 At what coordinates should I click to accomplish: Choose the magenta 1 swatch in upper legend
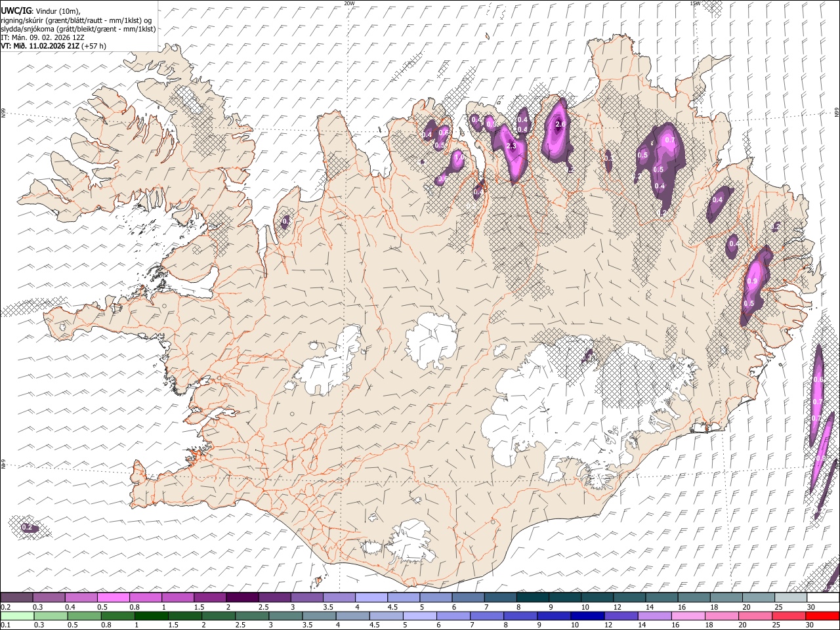tap(178, 597)
